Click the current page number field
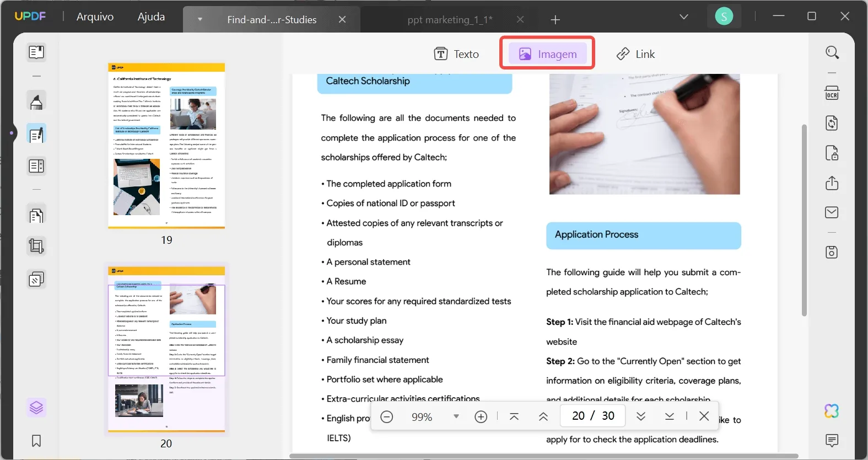This screenshot has width=868, height=460. tap(579, 416)
